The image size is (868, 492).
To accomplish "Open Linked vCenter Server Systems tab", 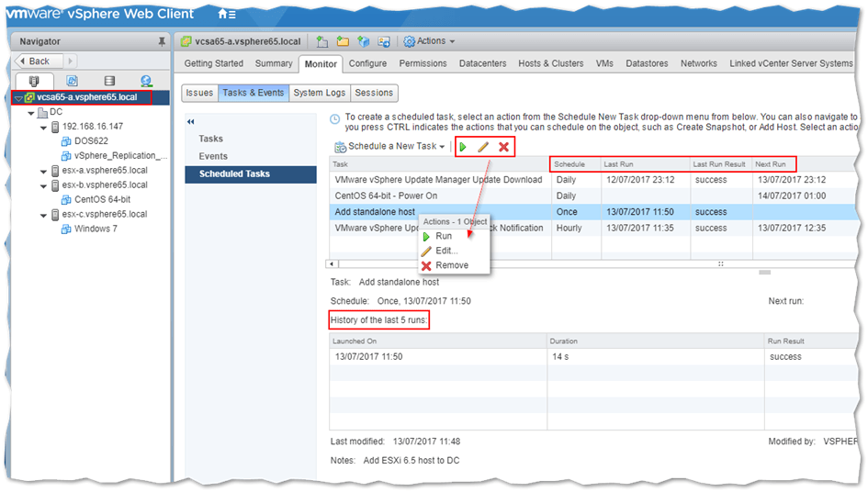I will [791, 63].
